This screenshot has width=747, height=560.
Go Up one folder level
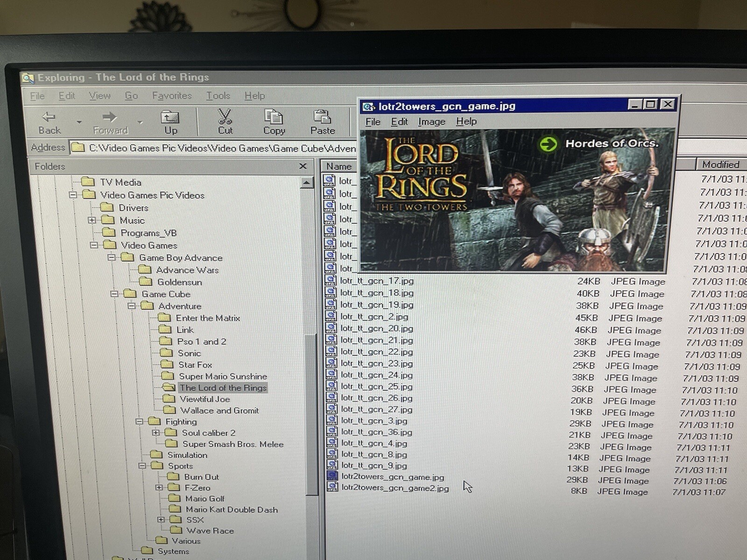click(170, 122)
